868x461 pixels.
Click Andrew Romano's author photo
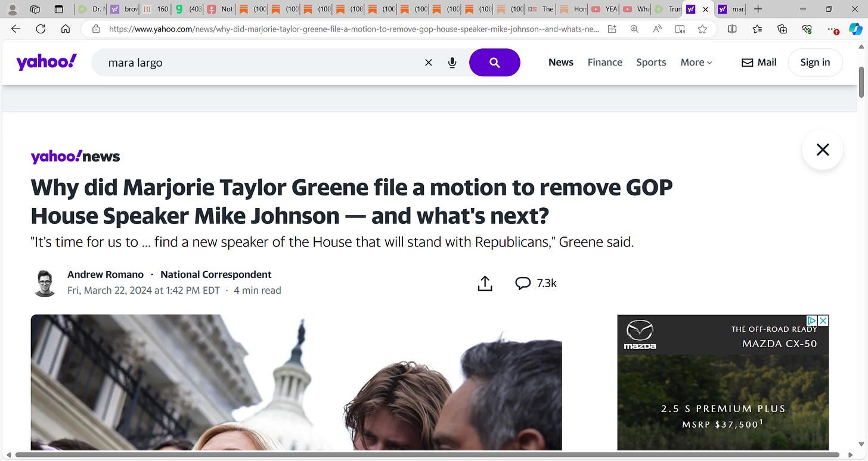click(45, 283)
